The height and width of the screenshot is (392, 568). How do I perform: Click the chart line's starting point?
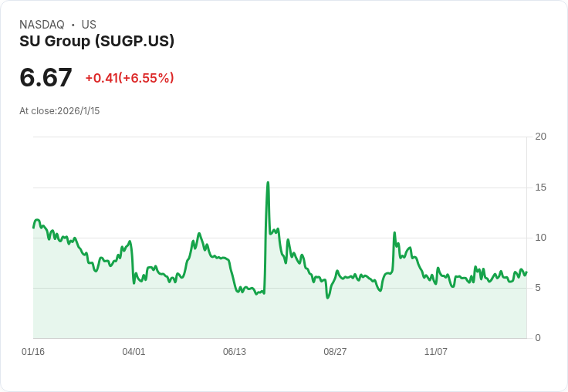[x=33, y=227]
